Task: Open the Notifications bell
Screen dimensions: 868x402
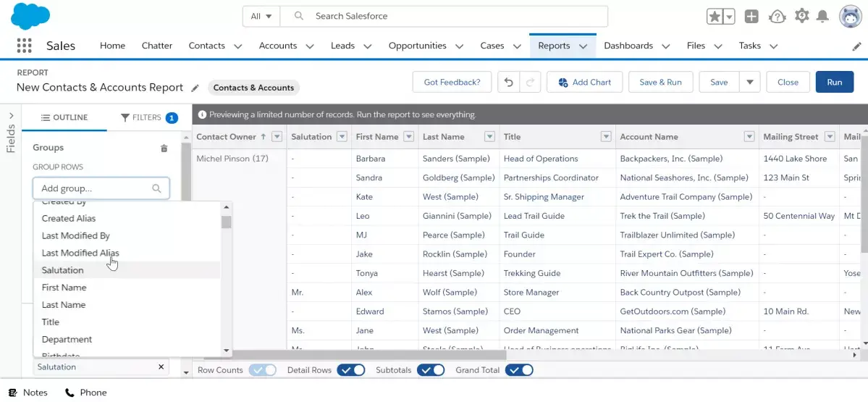Action: pos(823,17)
